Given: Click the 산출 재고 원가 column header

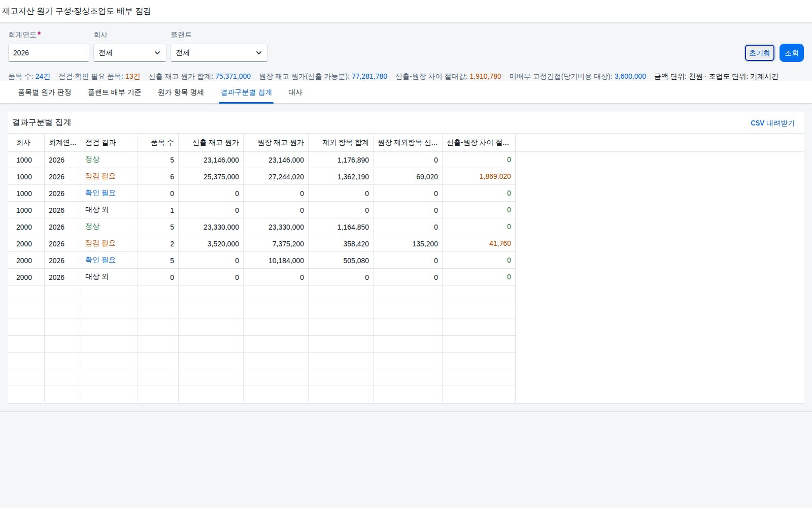Looking at the screenshot, I should point(211,143).
